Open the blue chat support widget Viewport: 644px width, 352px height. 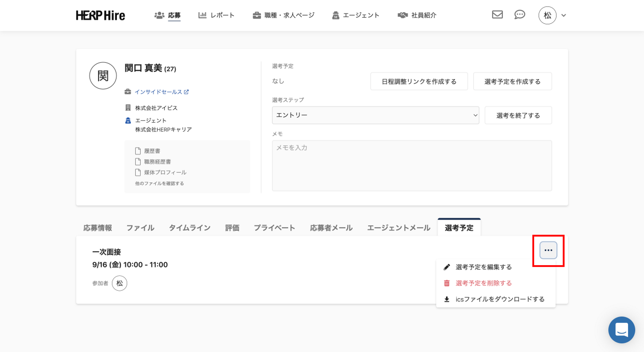621,330
